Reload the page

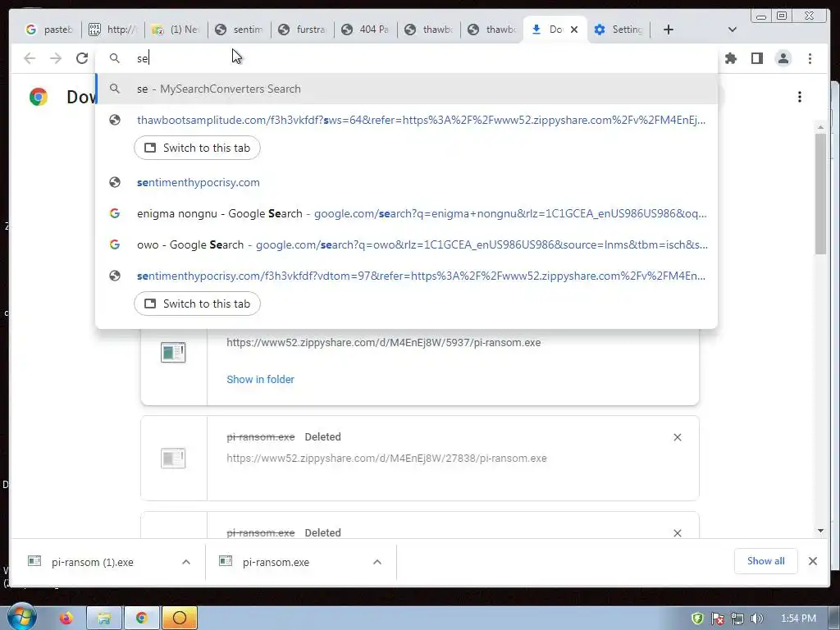(x=82, y=58)
